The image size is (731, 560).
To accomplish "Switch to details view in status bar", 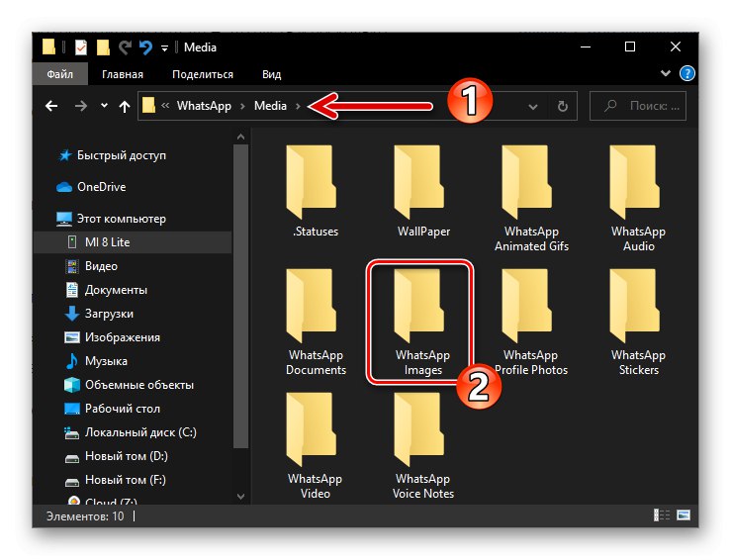I will click(x=661, y=515).
